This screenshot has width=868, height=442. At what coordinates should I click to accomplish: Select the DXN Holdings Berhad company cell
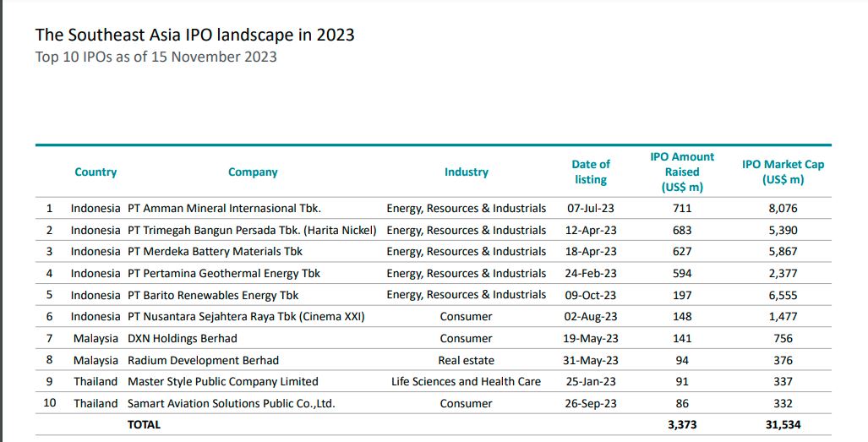click(x=182, y=338)
